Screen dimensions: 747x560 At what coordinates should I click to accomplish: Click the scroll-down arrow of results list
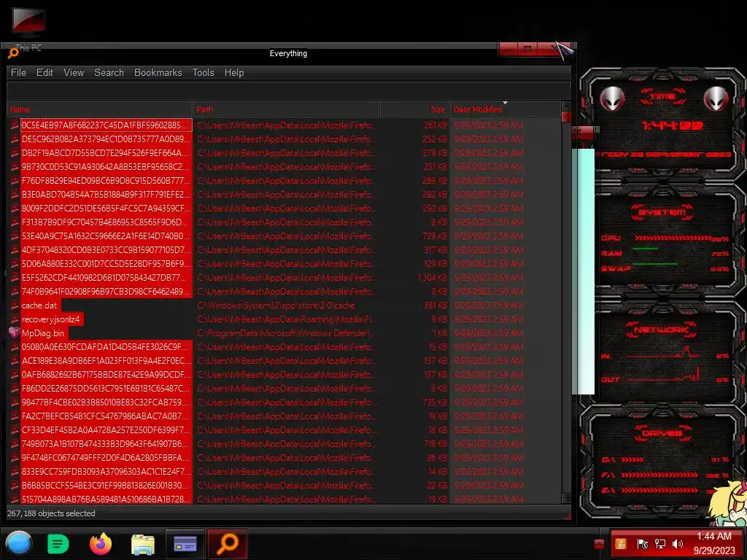566,499
